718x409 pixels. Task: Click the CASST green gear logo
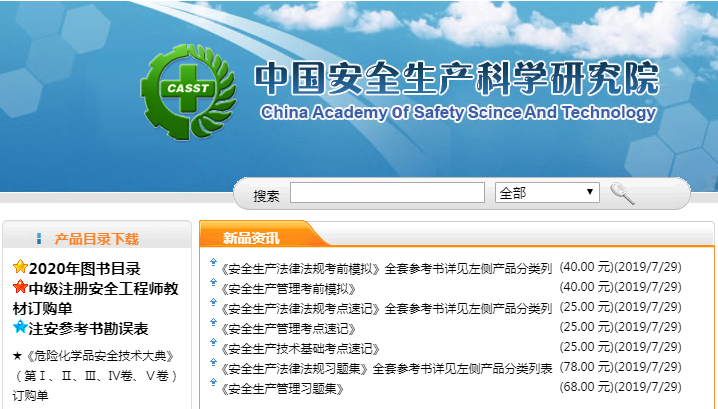tap(188, 92)
